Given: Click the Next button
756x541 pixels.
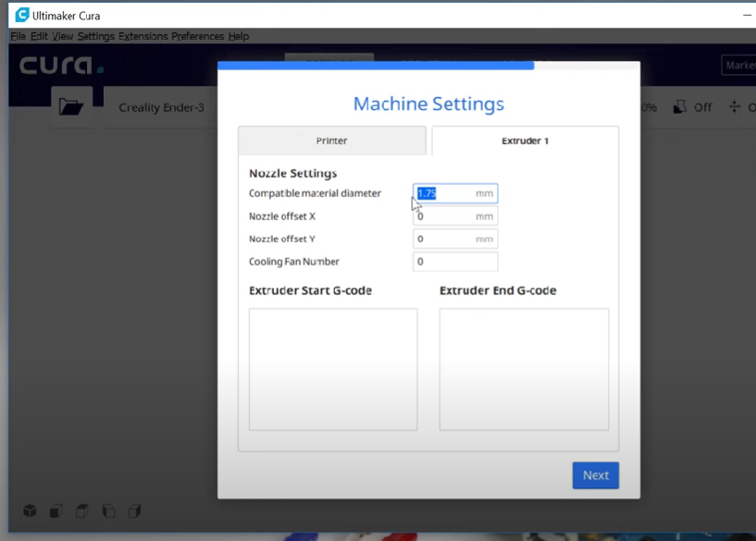Looking at the screenshot, I should point(595,475).
